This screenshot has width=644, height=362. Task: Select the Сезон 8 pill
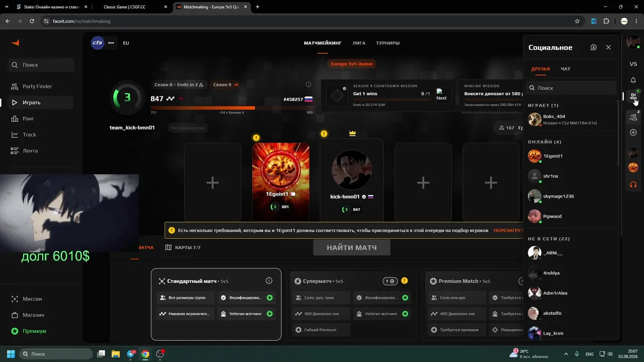pos(179,84)
